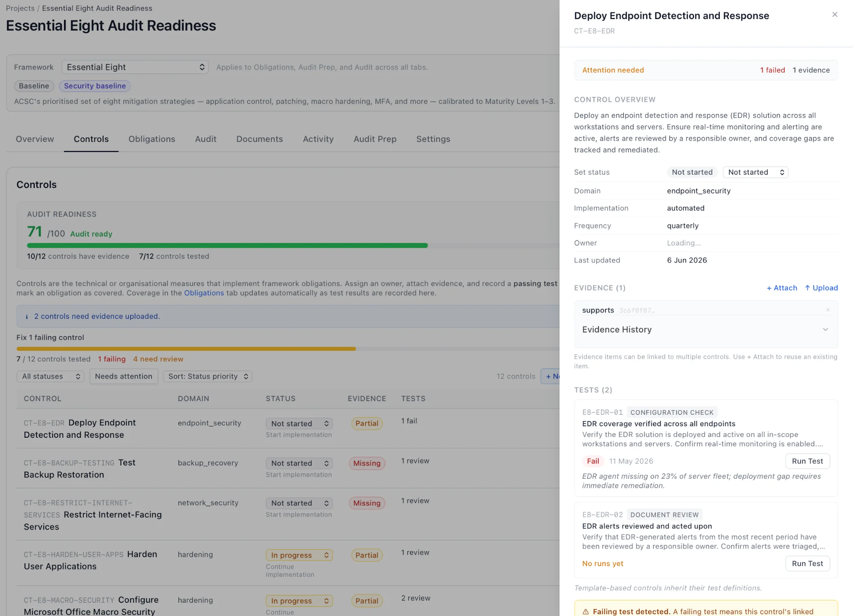The image size is (853, 616).
Task: Click the Missing badge for backup_recovery row
Action: [x=367, y=463]
